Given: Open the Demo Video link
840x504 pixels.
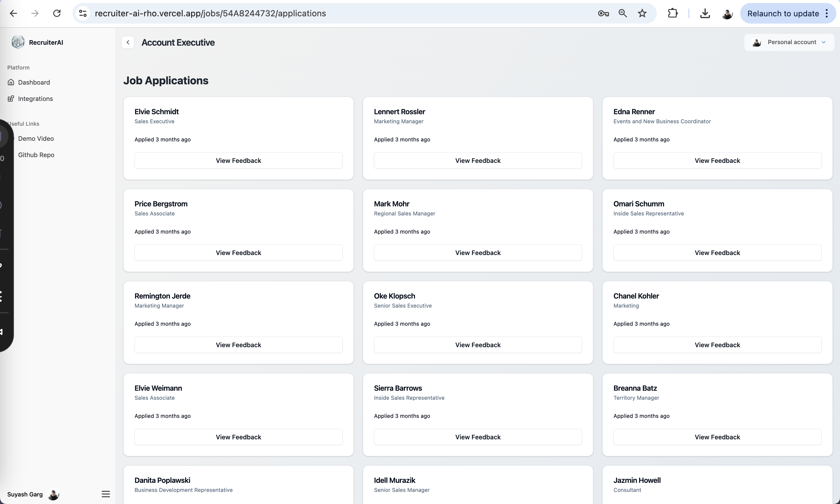Looking at the screenshot, I should tap(36, 139).
